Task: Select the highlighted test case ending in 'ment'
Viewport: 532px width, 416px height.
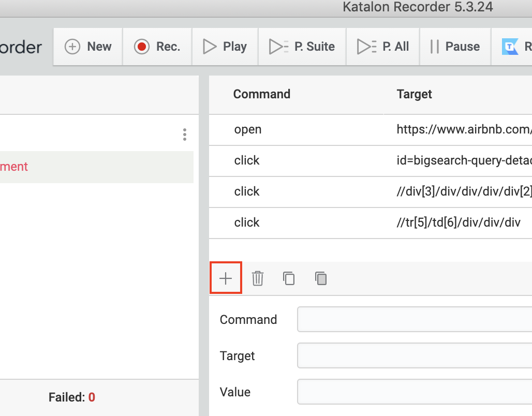Action: pos(97,167)
